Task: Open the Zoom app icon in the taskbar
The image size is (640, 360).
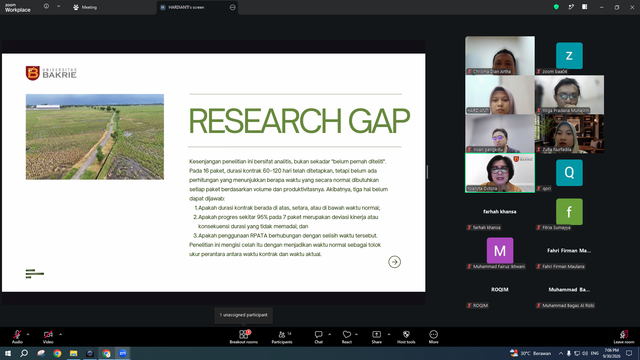Action: pos(122,353)
